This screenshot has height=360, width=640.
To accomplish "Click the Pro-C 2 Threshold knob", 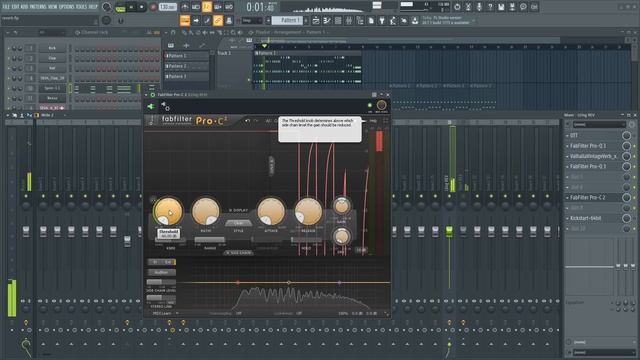I will [168, 211].
